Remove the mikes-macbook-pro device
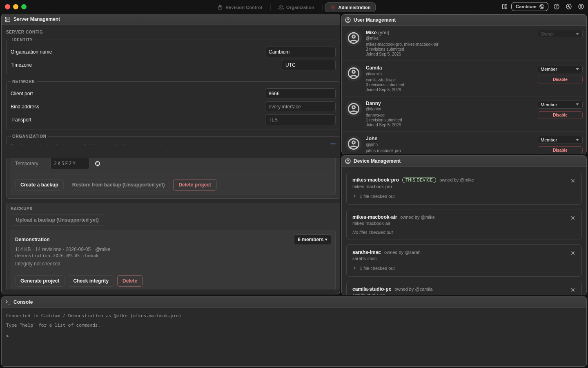 coord(573,181)
